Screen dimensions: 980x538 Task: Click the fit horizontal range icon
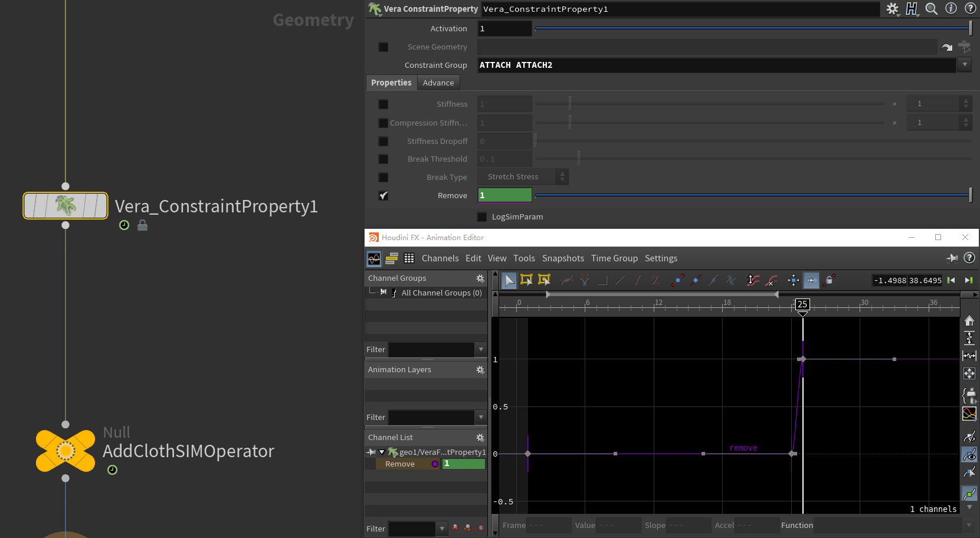coord(969,356)
